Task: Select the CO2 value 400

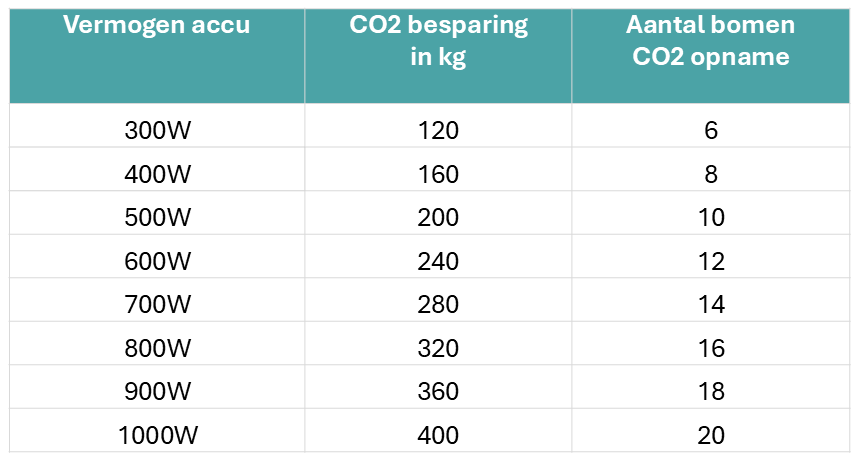Action: [438, 435]
